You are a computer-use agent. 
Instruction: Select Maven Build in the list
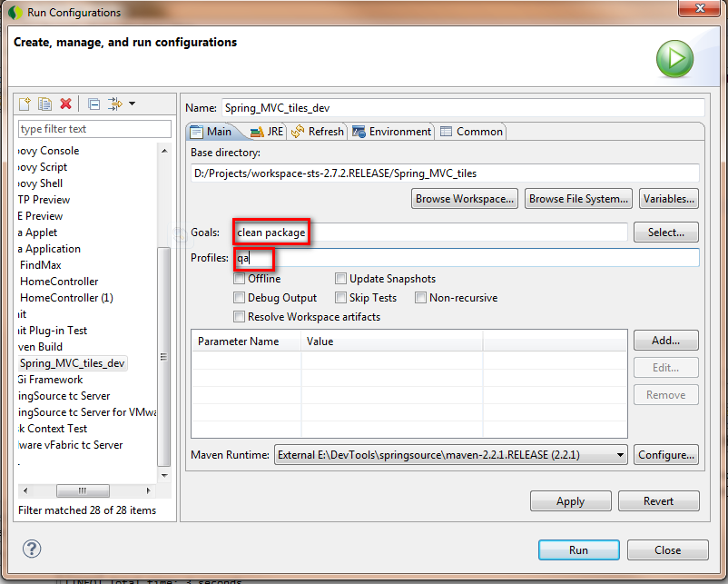point(40,347)
